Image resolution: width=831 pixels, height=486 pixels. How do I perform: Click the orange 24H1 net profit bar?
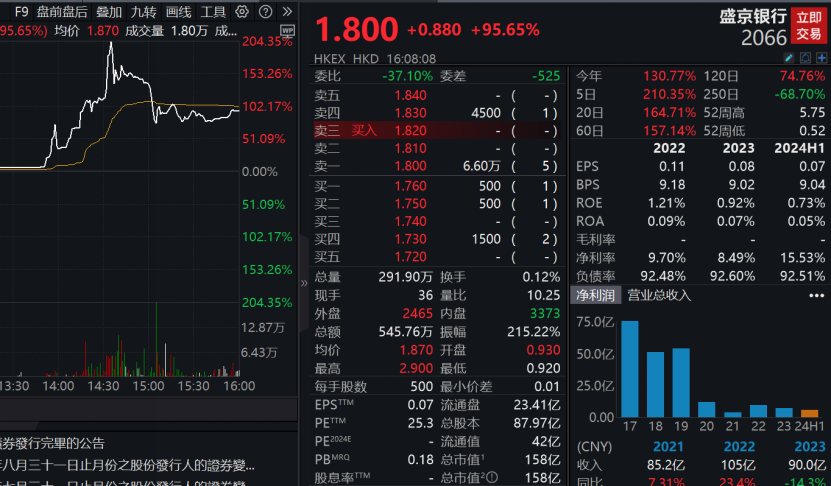tap(809, 413)
